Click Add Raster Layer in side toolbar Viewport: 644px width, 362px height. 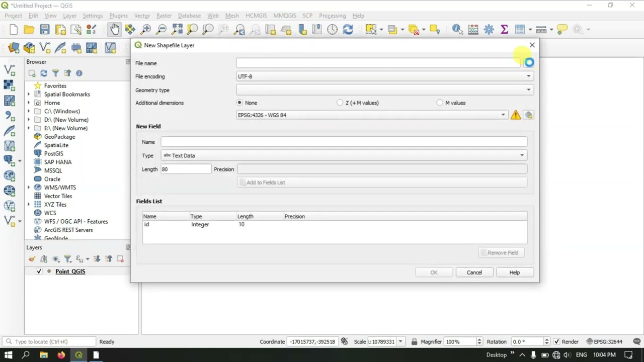pos(9,85)
